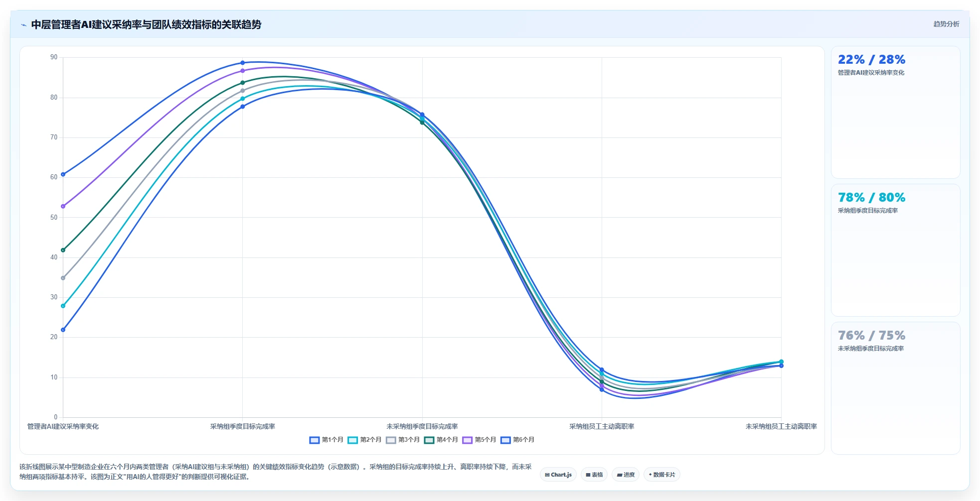Click the 第1个月 legend color box
980x501 pixels.
pyautogui.click(x=314, y=440)
